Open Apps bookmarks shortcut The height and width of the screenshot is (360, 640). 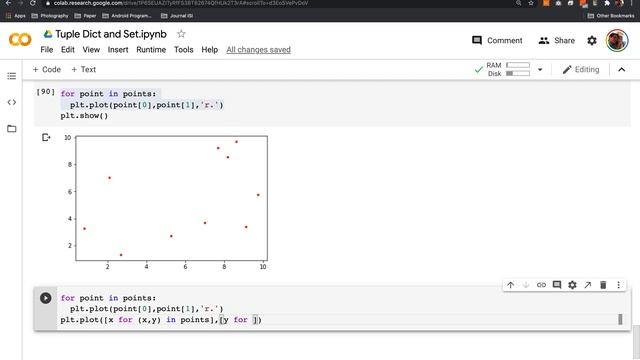click(16, 16)
